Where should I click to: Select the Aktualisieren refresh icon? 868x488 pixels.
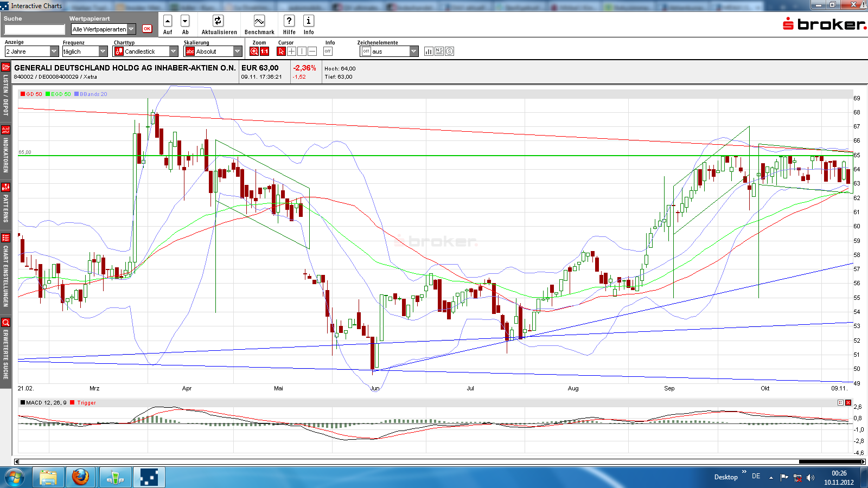[x=218, y=21]
